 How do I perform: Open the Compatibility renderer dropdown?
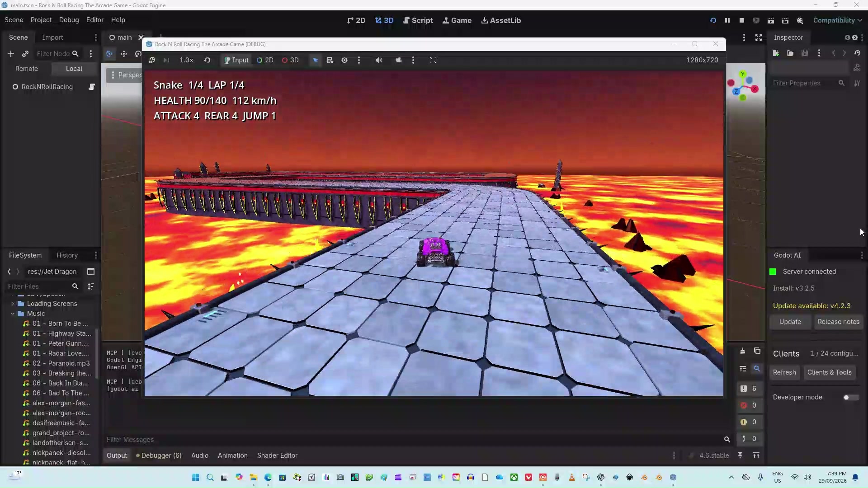tap(837, 20)
